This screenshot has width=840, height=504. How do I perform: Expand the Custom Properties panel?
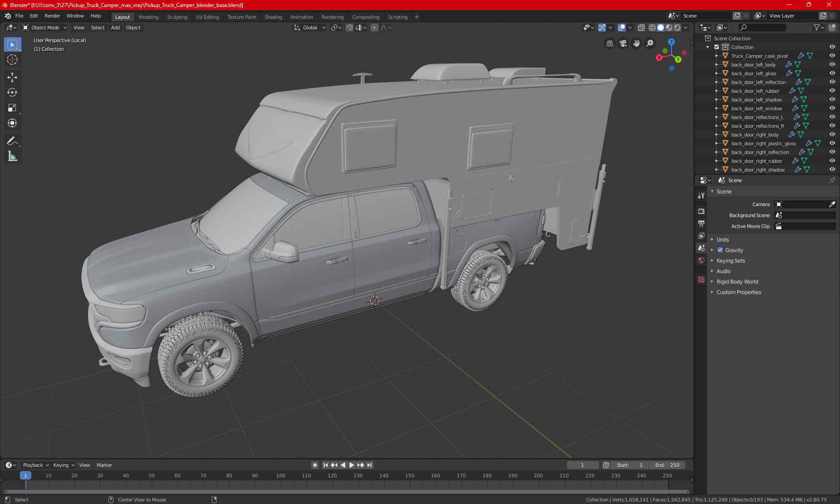(738, 292)
